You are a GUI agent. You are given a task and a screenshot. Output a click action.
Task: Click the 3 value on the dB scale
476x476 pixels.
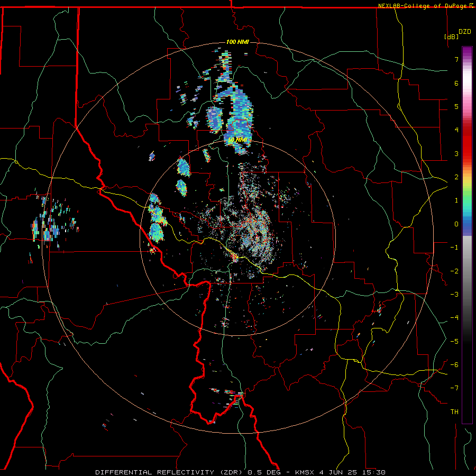(x=456, y=153)
